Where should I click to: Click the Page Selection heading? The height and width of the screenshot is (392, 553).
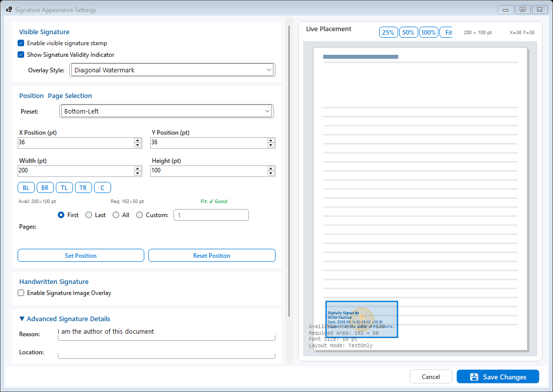[70, 95]
